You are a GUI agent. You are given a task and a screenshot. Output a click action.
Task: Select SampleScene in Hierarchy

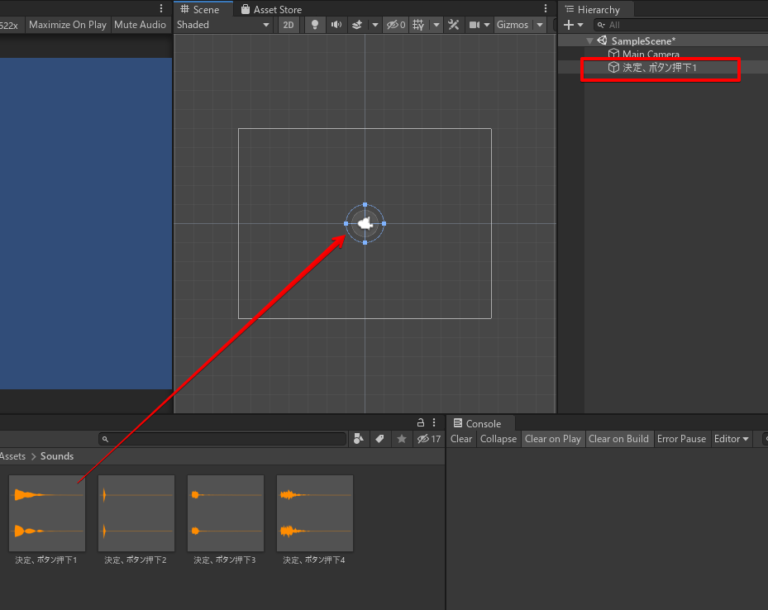tap(643, 41)
